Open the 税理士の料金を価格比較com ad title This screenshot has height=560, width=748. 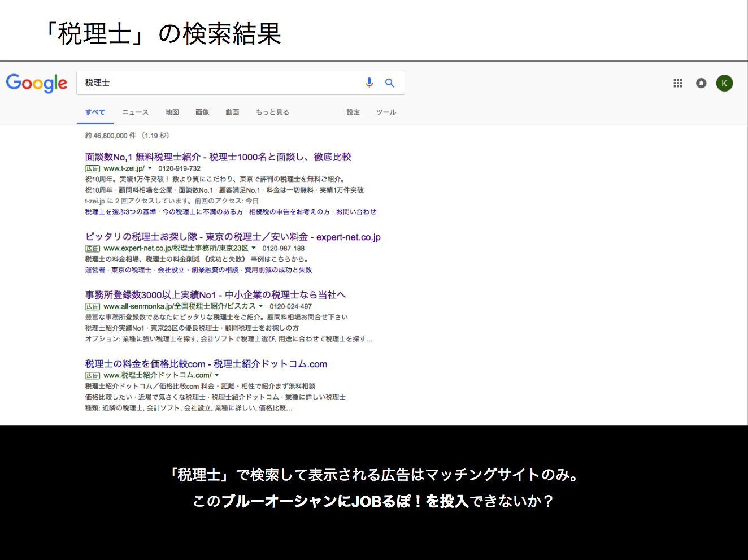[x=206, y=364]
